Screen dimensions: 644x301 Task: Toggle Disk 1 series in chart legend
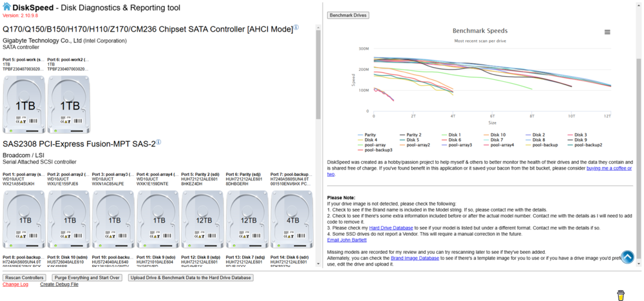coord(451,135)
